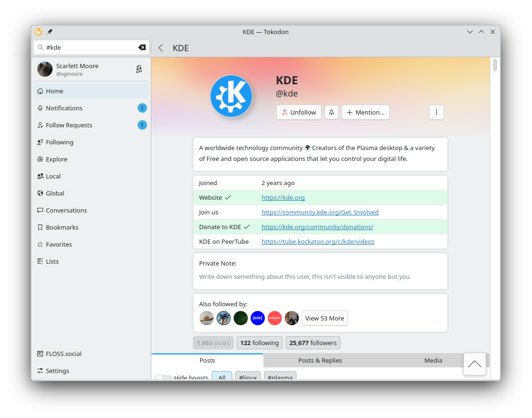Select the #linux hashtag filter
Image resolution: width=532 pixels, height=418 pixels.
click(248, 377)
